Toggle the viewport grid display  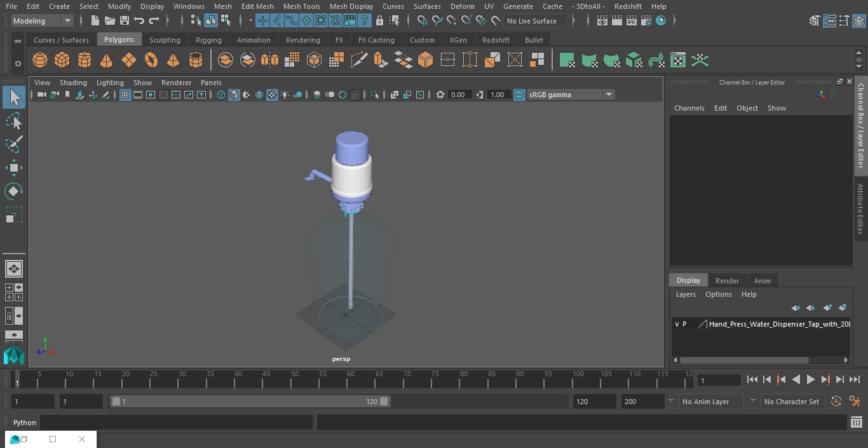point(125,95)
